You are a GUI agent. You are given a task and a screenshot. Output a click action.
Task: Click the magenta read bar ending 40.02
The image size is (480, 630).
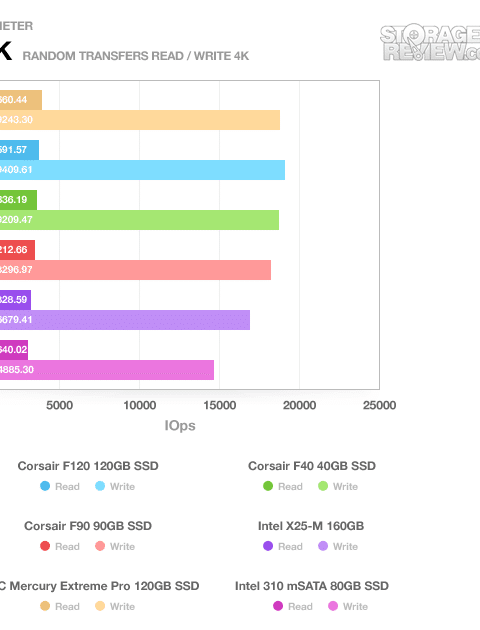[x=14, y=350]
